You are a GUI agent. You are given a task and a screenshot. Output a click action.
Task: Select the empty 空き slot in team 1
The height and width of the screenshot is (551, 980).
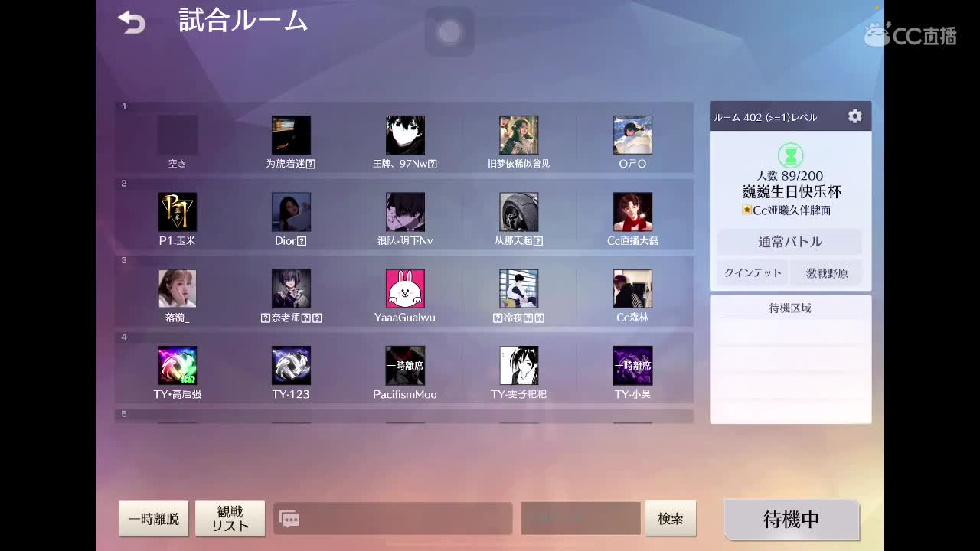tap(177, 135)
